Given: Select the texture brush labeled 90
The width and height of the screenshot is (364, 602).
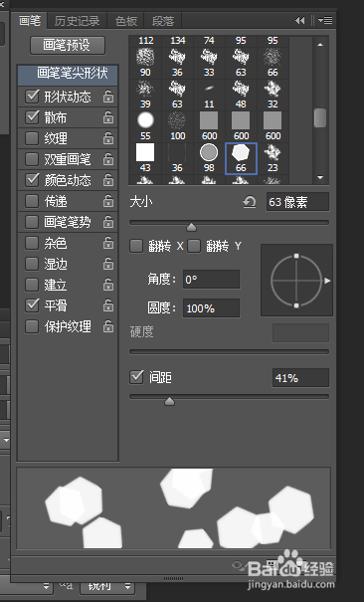Looking at the screenshot, I should pyautogui.click(x=145, y=63).
